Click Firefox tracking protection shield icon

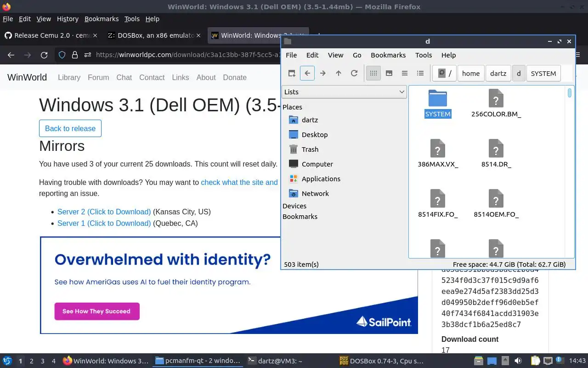tap(62, 55)
